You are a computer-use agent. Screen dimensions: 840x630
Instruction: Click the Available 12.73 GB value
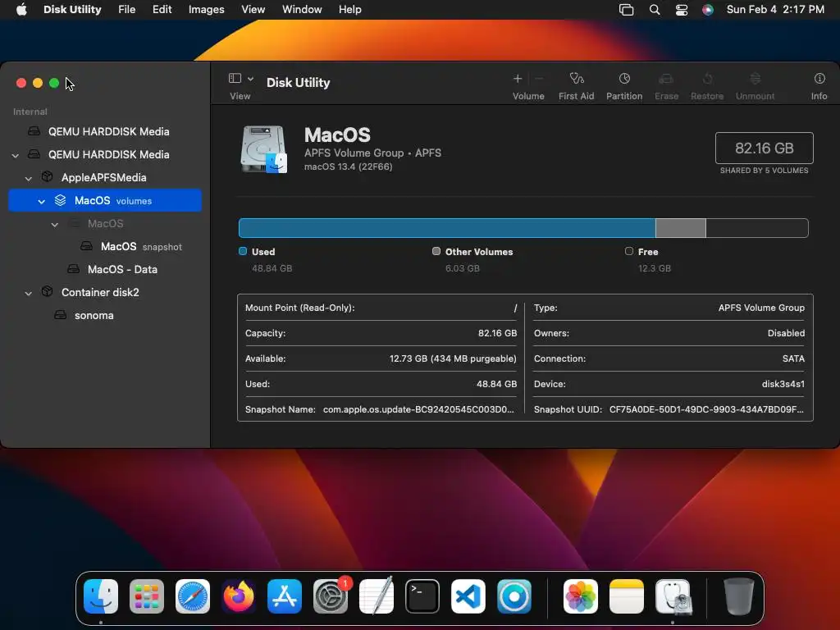click(x=453, y=358)
